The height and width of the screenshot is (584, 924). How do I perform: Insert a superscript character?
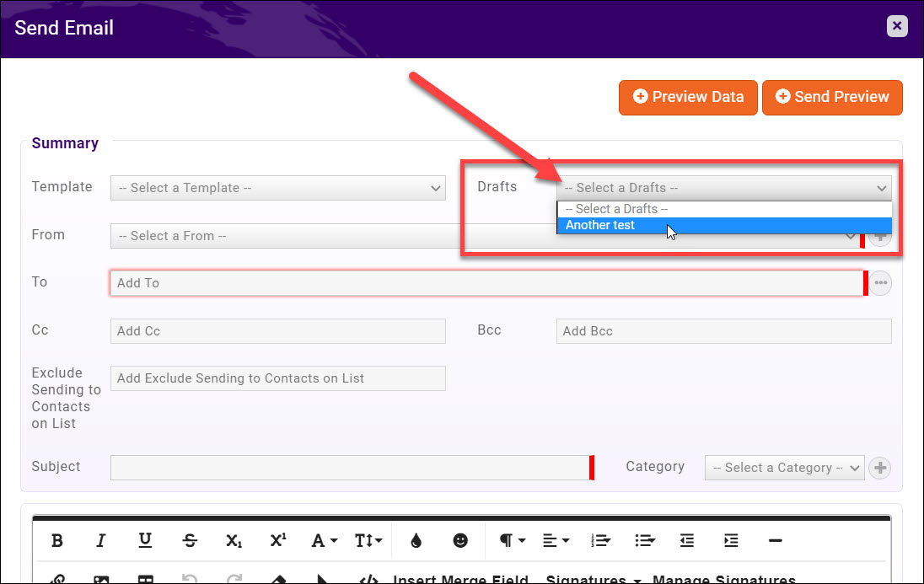277,540
